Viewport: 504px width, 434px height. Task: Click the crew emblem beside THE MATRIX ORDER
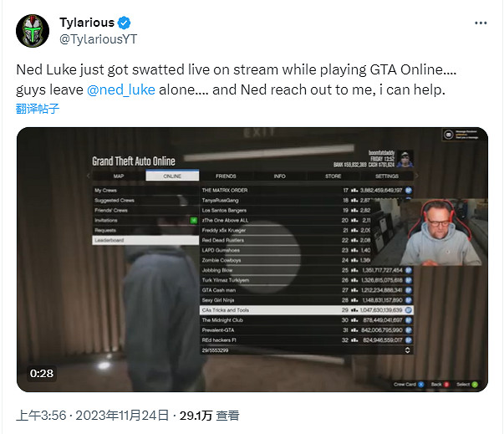[408, 191]
